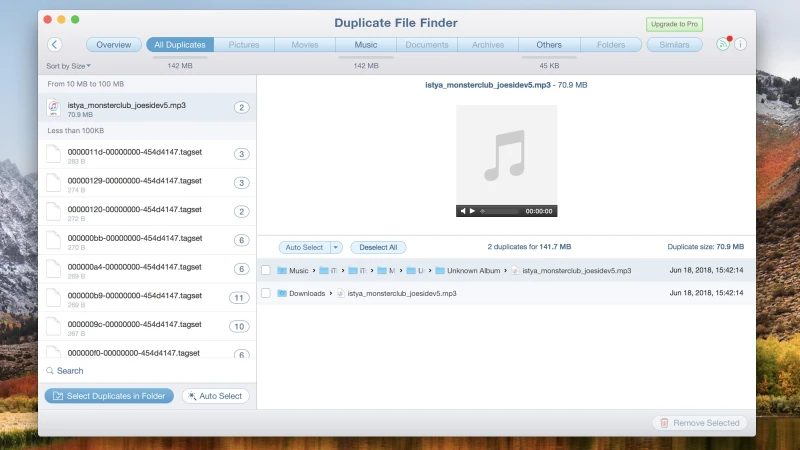Switch to the Music tab

pos(366,44)
